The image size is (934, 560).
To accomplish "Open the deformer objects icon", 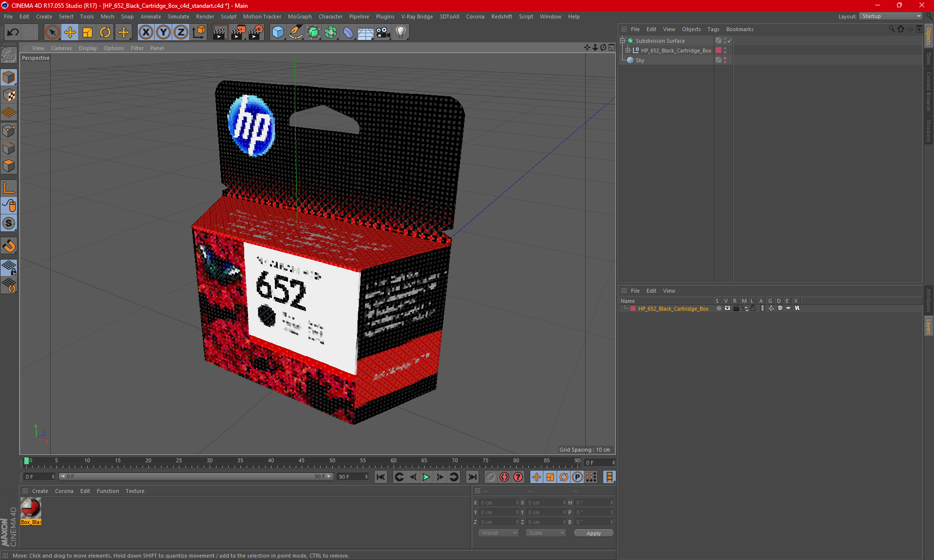I will click(348, 32).
